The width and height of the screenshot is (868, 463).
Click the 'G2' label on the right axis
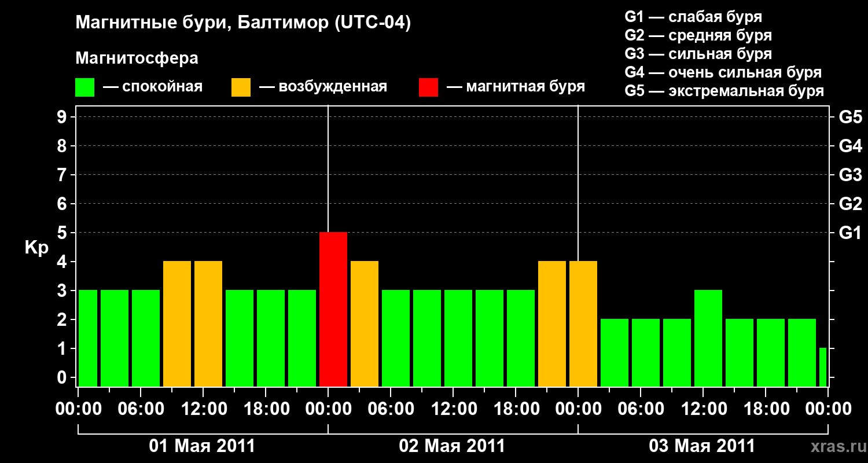(x=851, y=204)
